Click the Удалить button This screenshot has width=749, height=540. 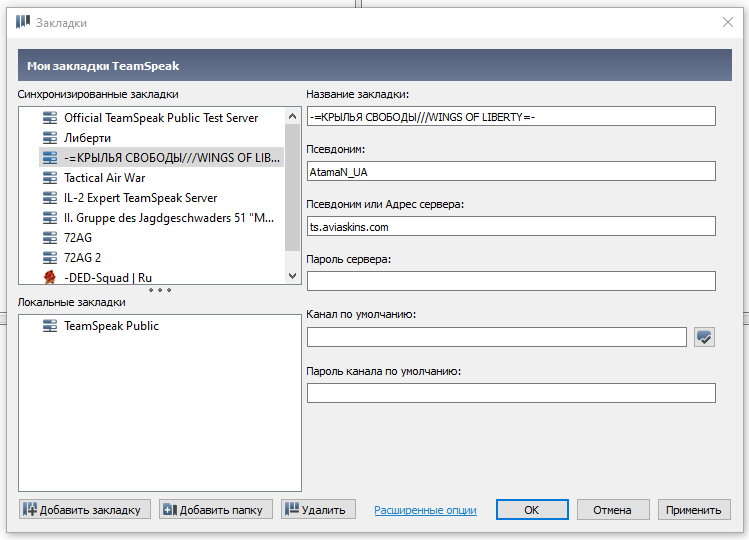(318, 509)
